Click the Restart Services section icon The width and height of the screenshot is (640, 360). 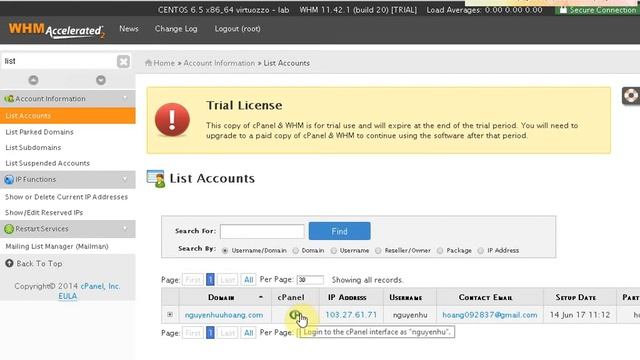point(9,229)
